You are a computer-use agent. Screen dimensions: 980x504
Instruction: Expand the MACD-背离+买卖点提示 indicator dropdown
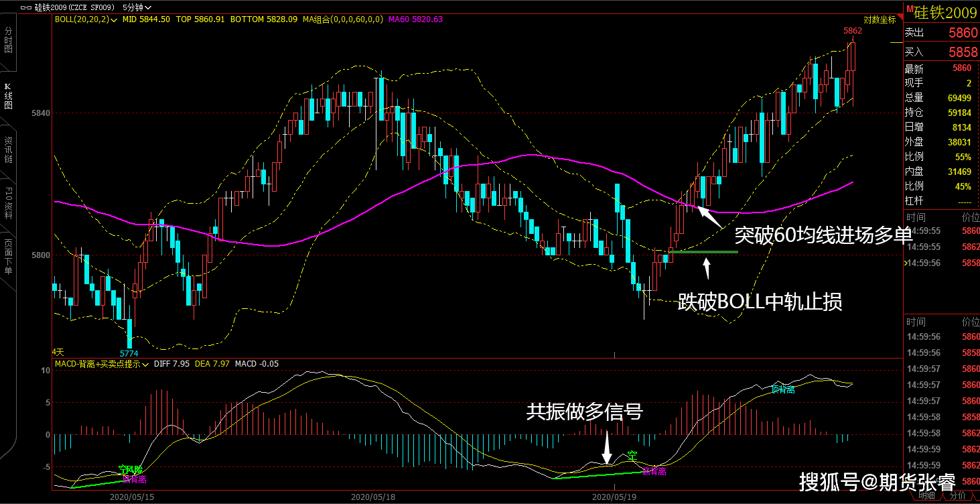tap(102, 364)
